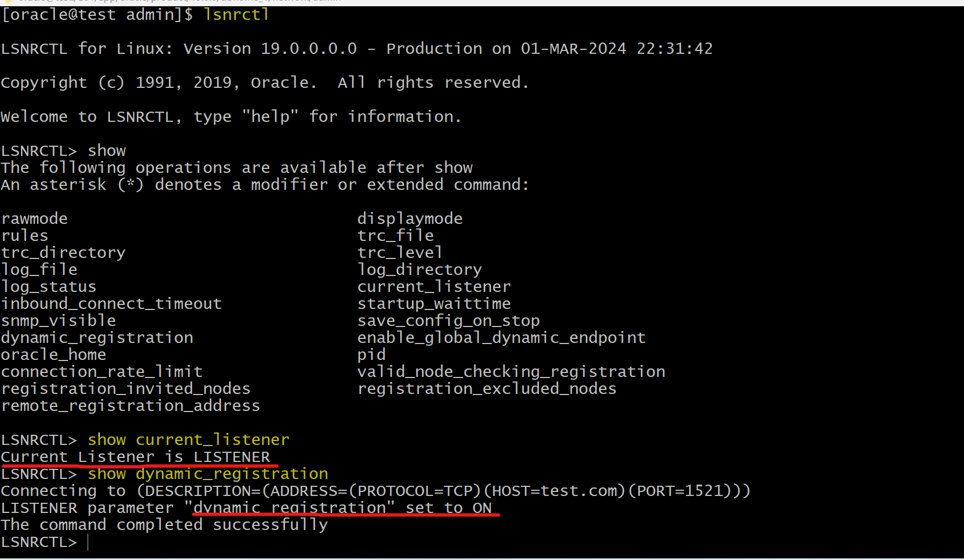Image resolution: width=964 pixels, height=560 pixels.
Task: Click the save_config_on_stop entry
Action: pyautogui.click(x=448, y=321)
